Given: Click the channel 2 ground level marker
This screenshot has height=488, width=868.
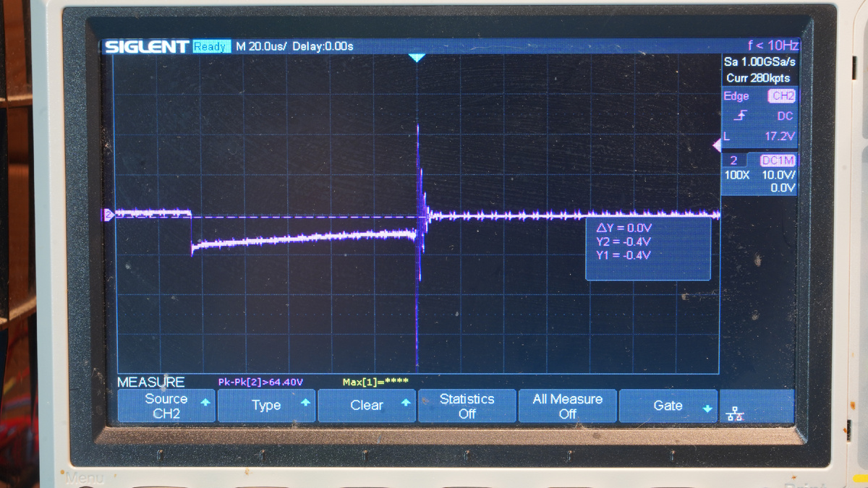Looking at the screenshot, I should 109,215.
